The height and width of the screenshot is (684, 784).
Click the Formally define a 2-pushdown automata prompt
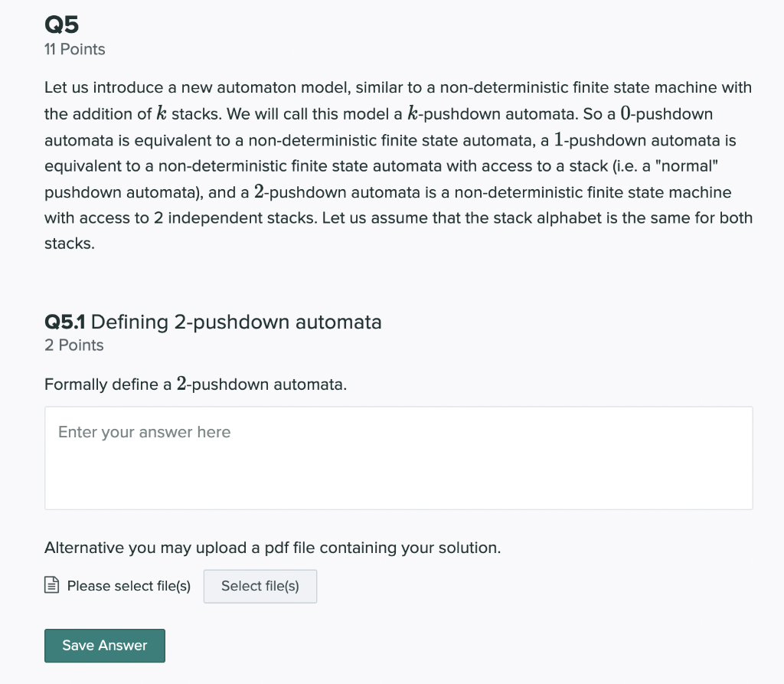click(x=195, y=385)
